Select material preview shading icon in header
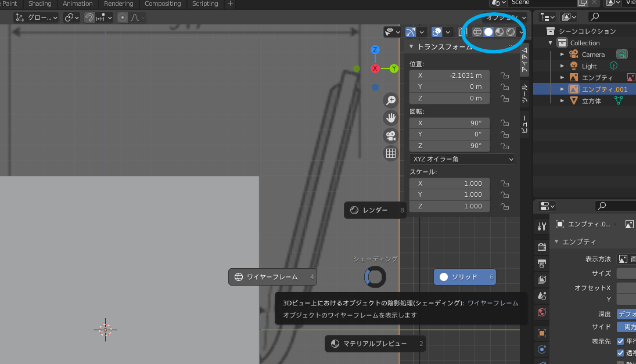 pos(500,32)
